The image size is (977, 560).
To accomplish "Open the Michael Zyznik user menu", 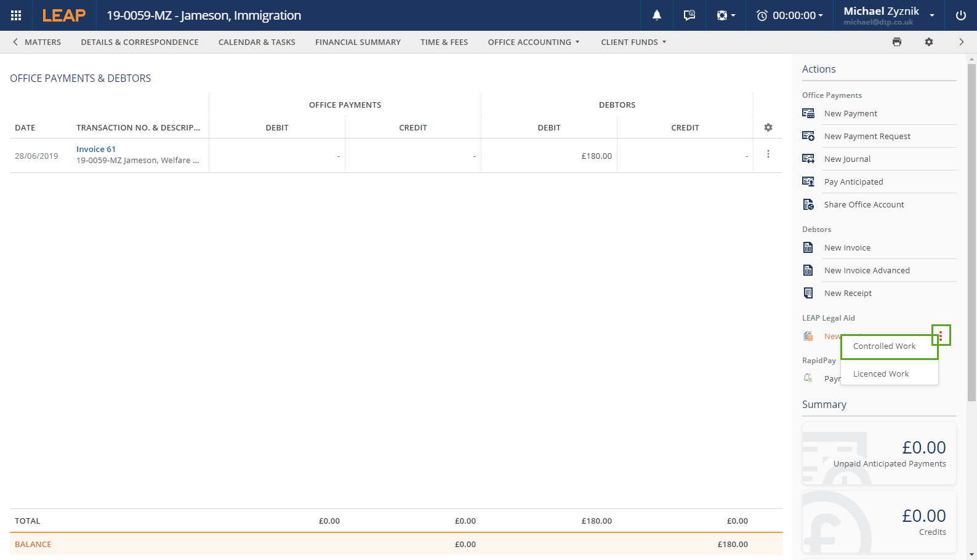I will click(888, 15).
